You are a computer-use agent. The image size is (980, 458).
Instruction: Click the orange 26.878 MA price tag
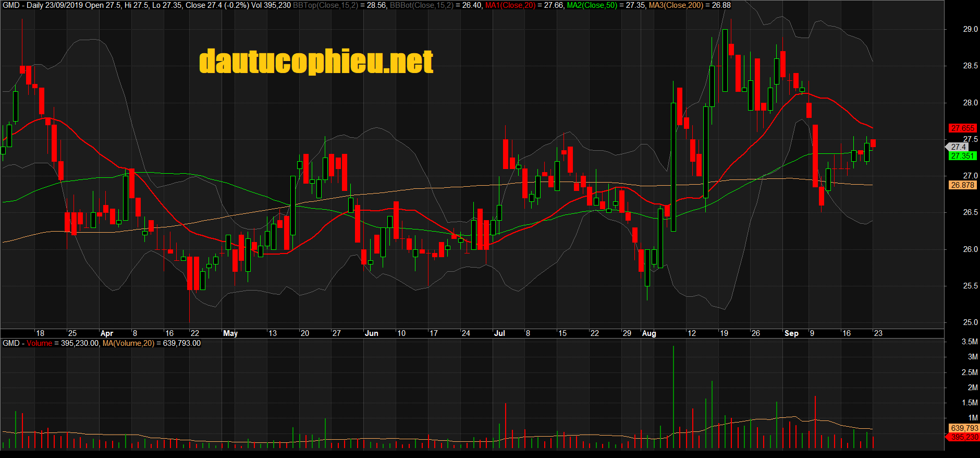962,185
